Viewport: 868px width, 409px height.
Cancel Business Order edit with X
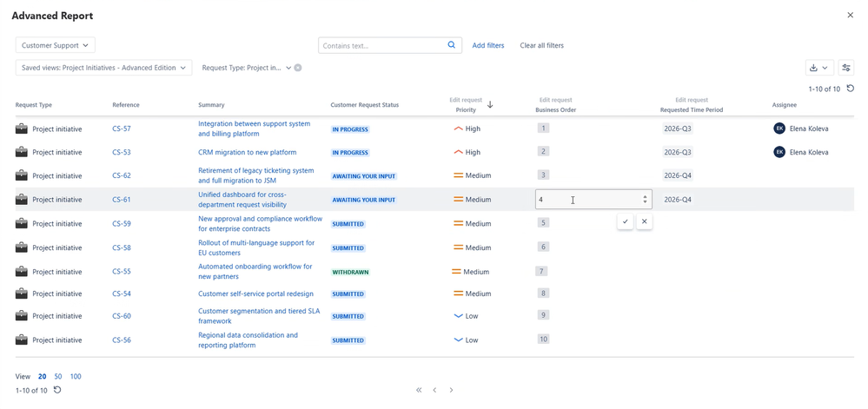point(645,221)
